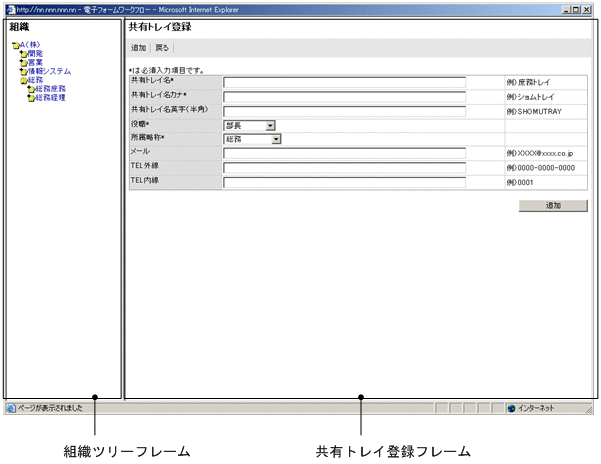This screenshot has width=601, height=464.
Task: Select 開発 in the organization tree
Action: point(35,54)
